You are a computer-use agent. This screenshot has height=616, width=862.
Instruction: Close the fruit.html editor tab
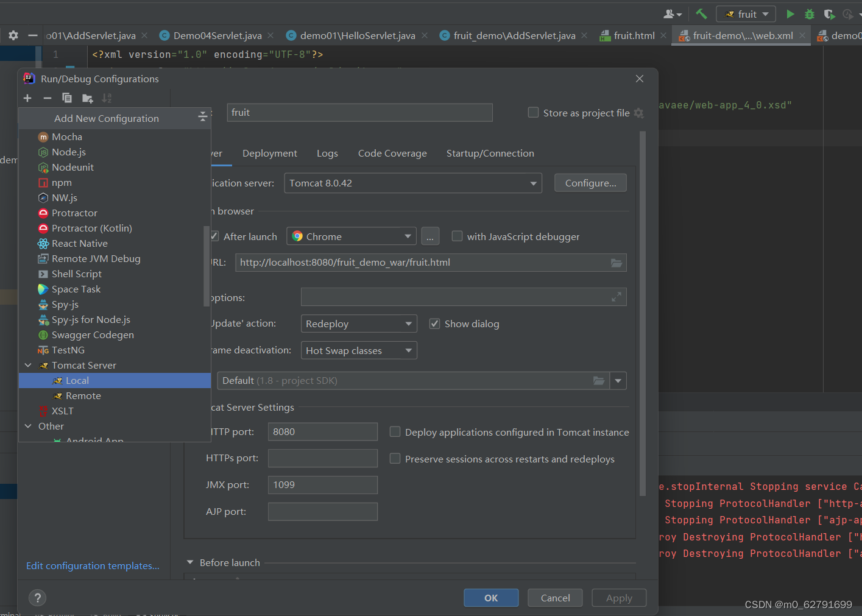pos(663,35)
